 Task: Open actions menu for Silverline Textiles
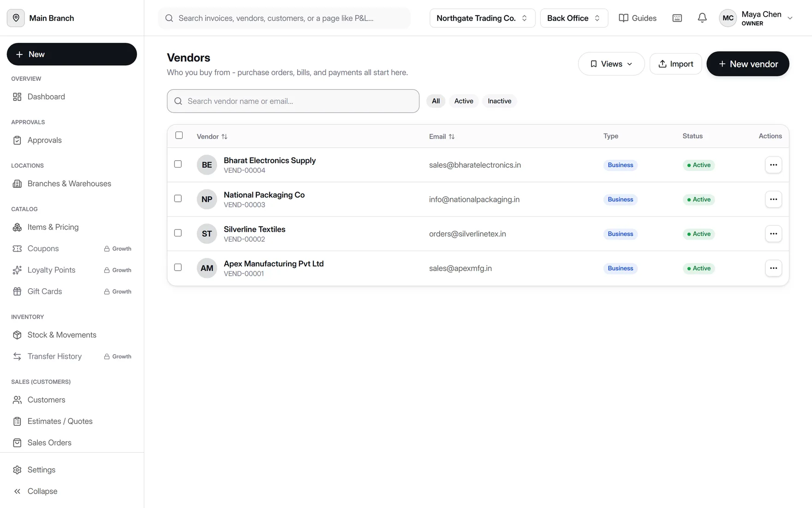[773, 234]
